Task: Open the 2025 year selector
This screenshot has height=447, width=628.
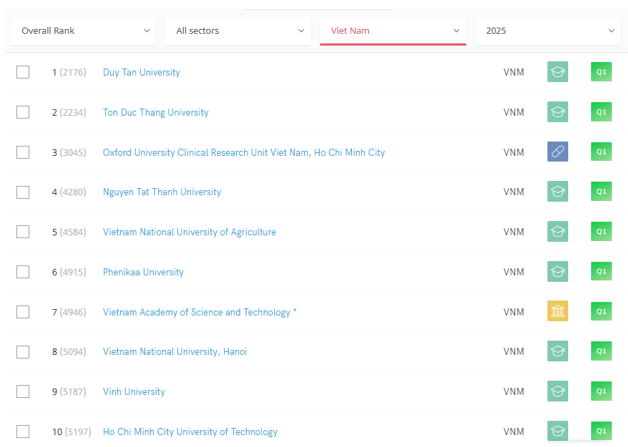Action: pos(549,31)
